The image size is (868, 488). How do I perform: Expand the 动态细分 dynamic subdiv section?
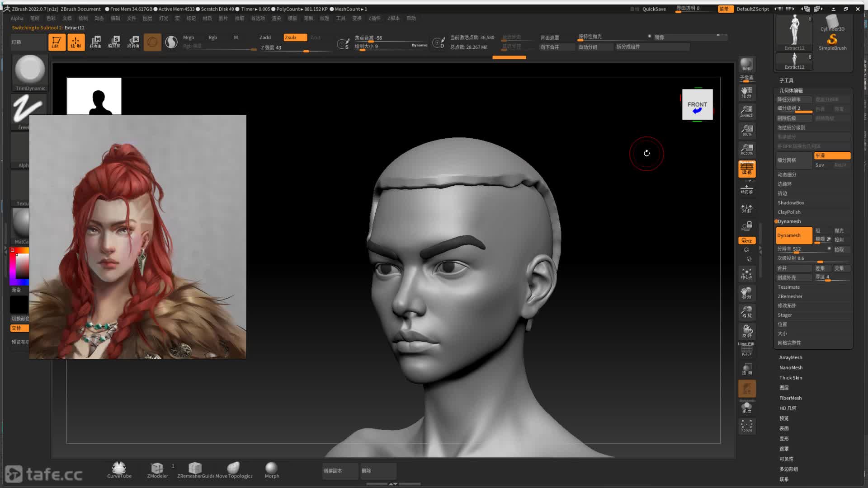pyautogui.click(x=787, y=174)
